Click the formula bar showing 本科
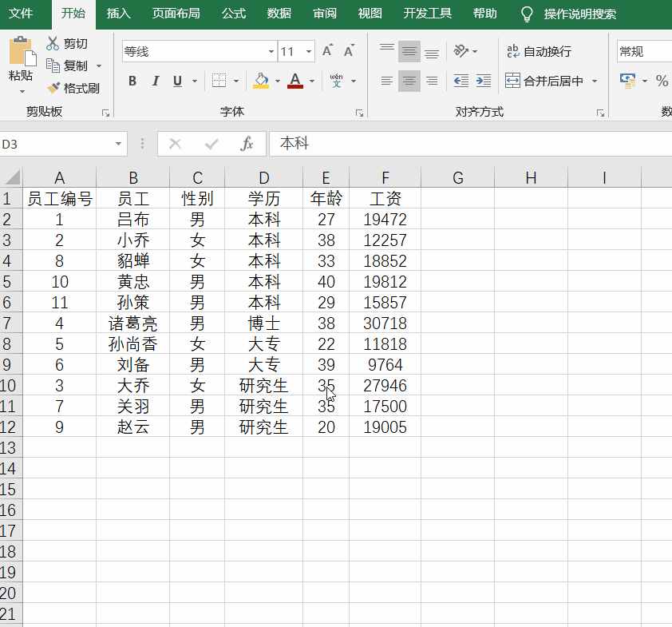Screen dimensions: 672x627 pyautogui.click(x=470, y=144)
